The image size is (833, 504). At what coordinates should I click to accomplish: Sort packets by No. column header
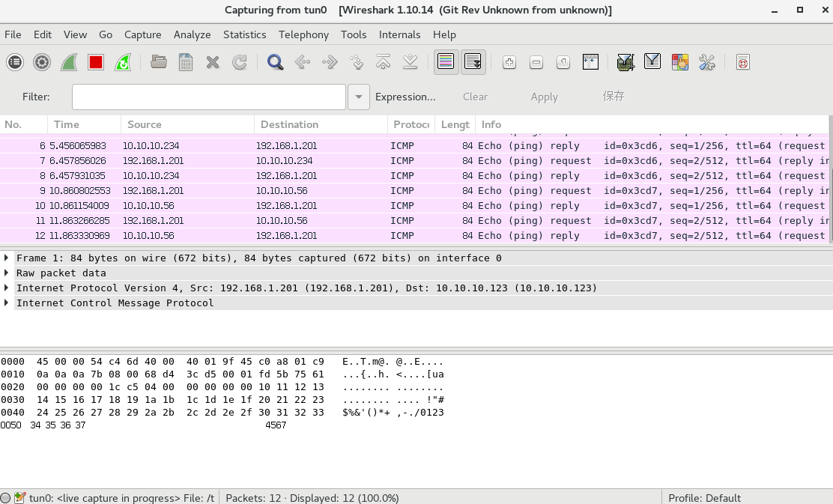coord(24,124)
